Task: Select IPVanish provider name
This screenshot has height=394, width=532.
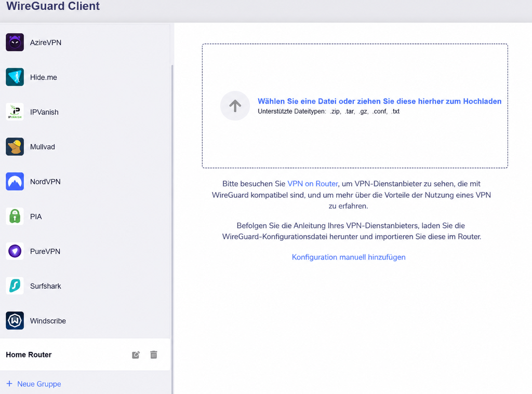Action: tap(44, 112)
